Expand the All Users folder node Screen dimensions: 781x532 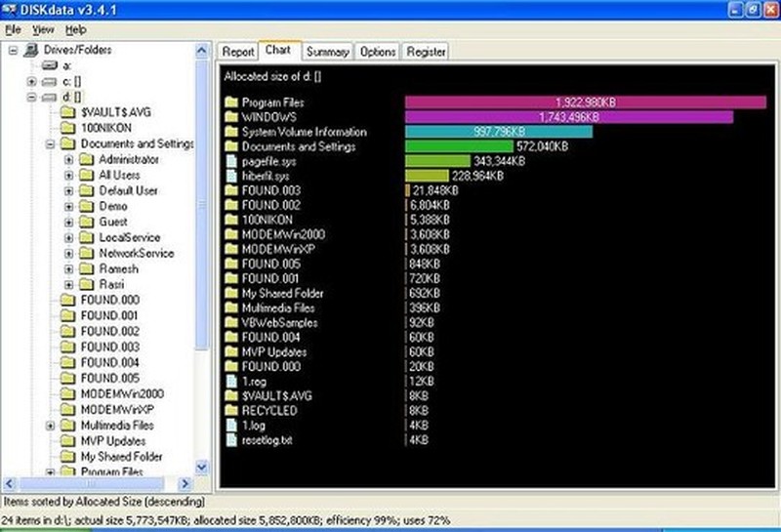click(x=68, y=176)
